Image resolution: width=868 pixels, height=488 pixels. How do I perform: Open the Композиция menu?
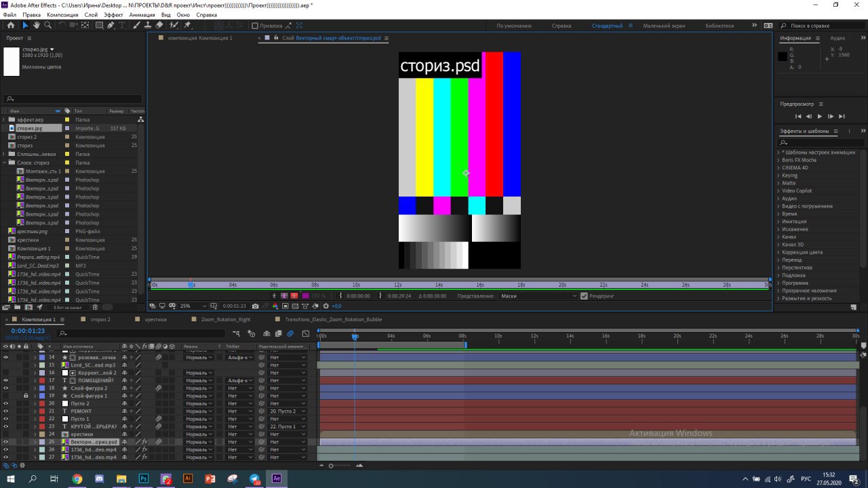pyautogui.click(x=62, y=14)
